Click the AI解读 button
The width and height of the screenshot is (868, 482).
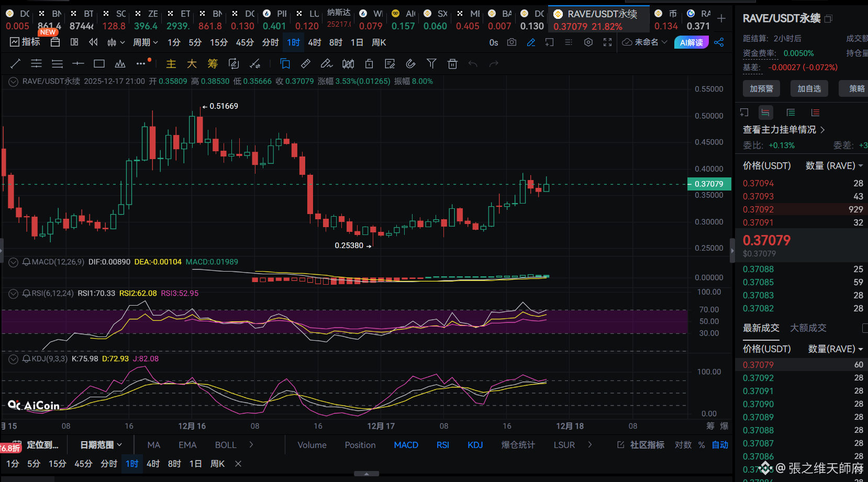coord(691,42)
